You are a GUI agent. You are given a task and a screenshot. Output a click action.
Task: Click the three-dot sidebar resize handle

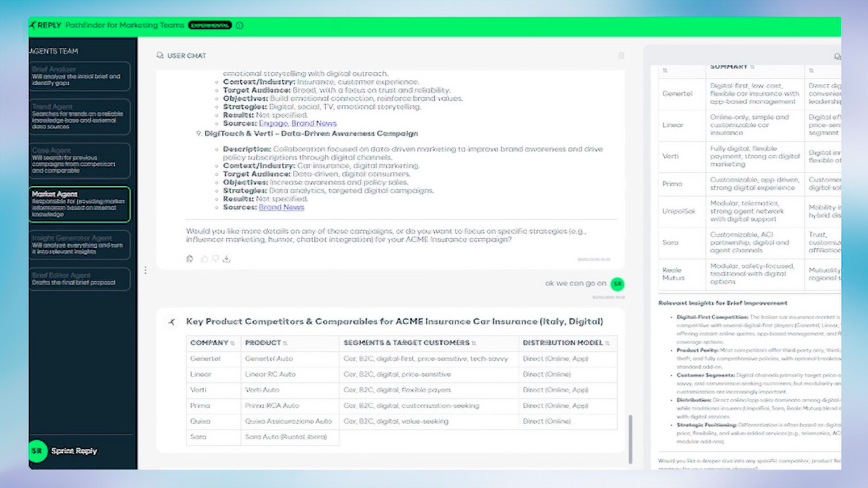pos(145,270)
